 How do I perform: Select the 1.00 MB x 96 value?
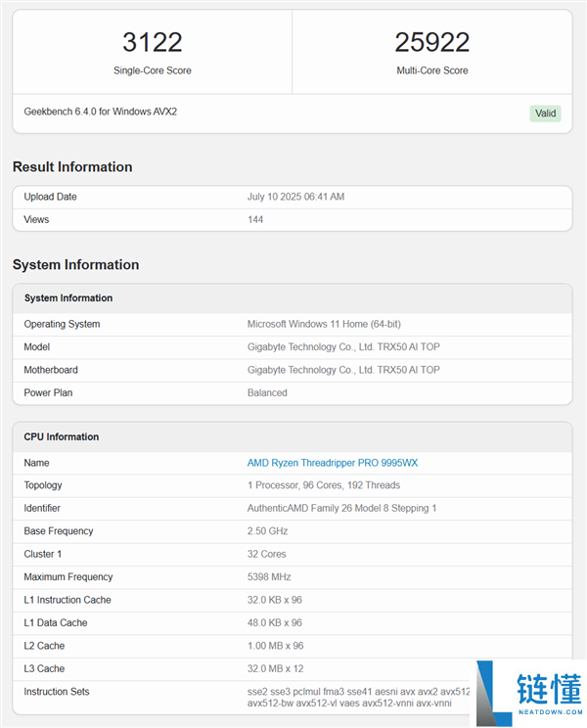(x=276, y=646)
